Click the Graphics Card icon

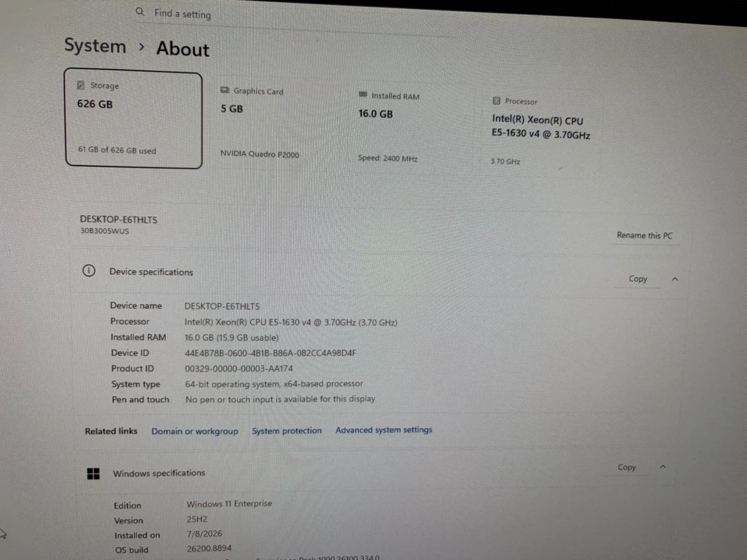225,90
